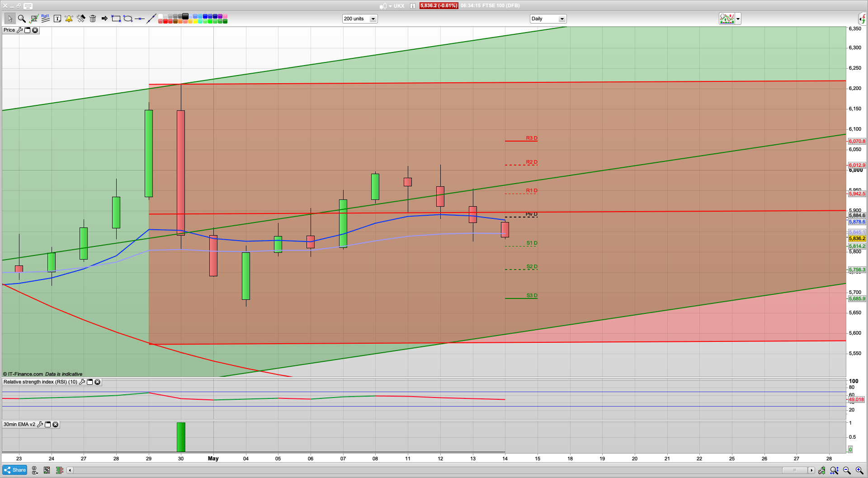Image resolution: width=868 pixels, height=478 pixels.
Task: Click the R1 D pivot label
Action: tap(532, 191)
